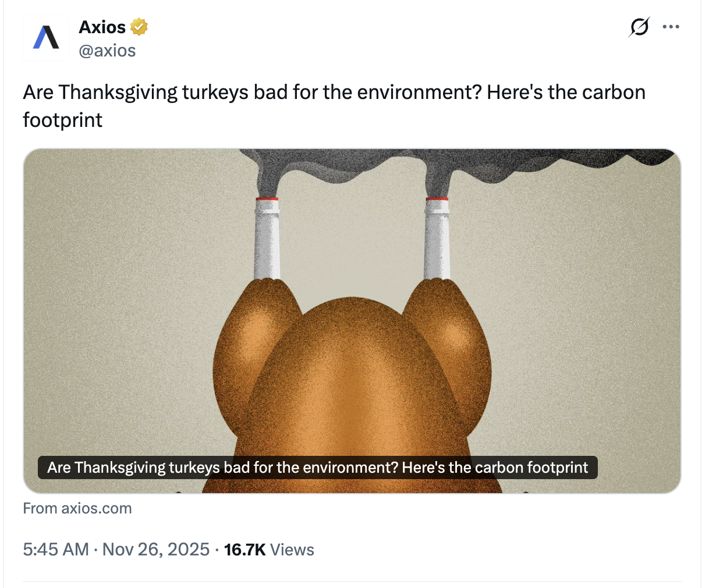Viewport: 716px width, 588px height.
Task: Click the Nov 26, 2025 date
Action: click(x=156, y=550)
